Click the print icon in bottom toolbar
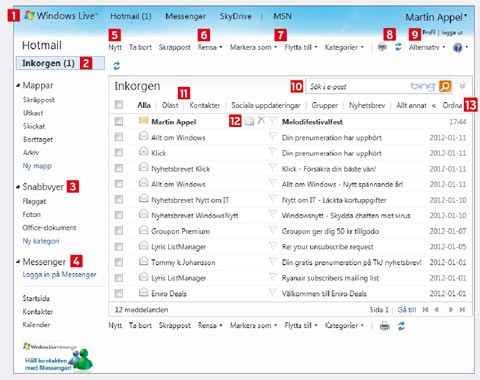480x380 pixels. [385, 326]
